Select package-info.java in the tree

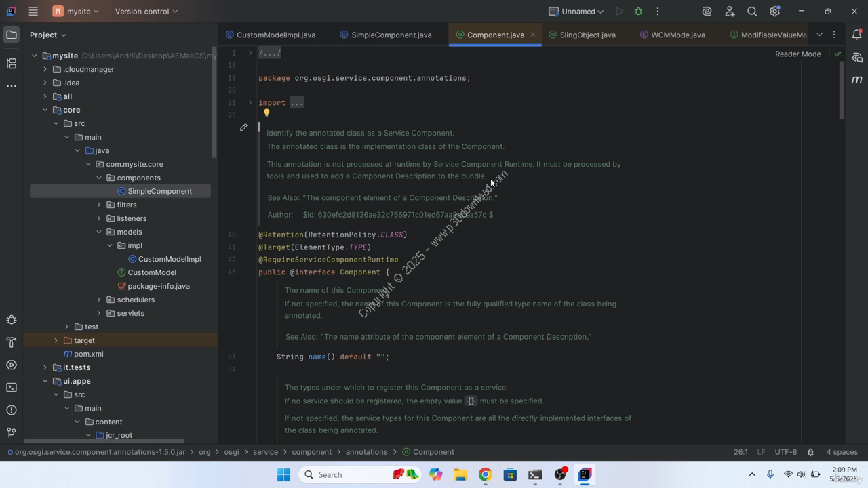153,286
